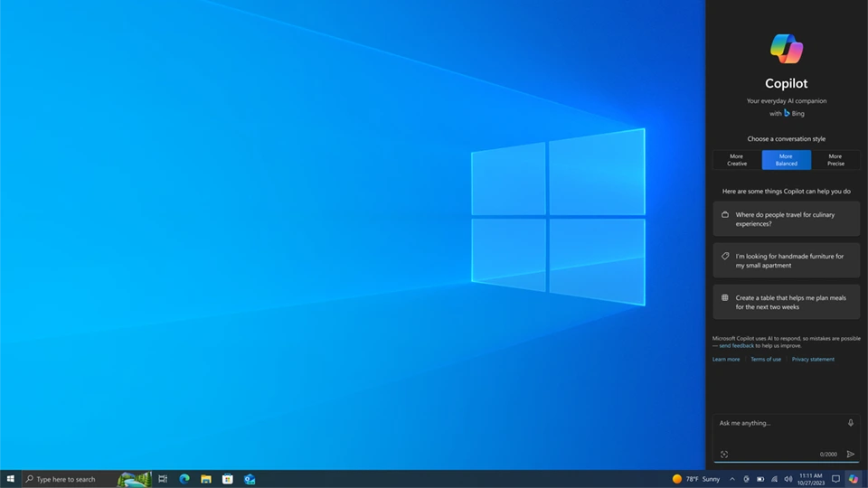Click the culinary experiences travel suggestion
This screenshot has height=488, width=868.
pos(786,219)
